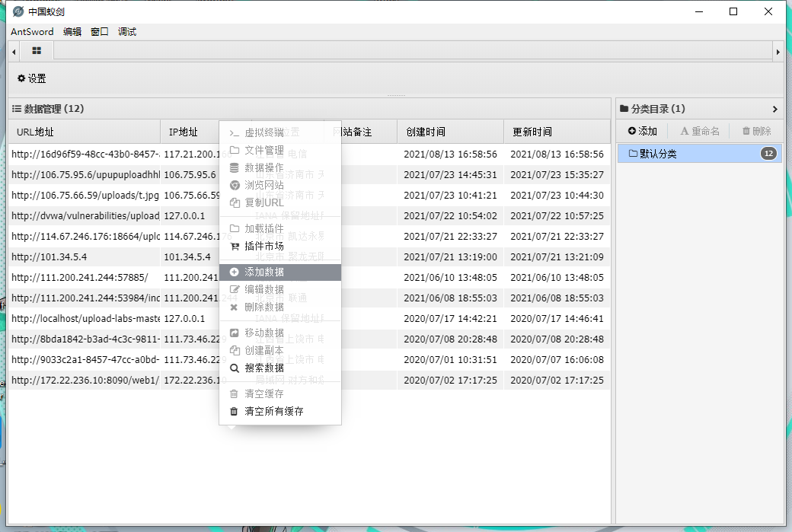Open the 窗口 menu

tap(100, 32)
